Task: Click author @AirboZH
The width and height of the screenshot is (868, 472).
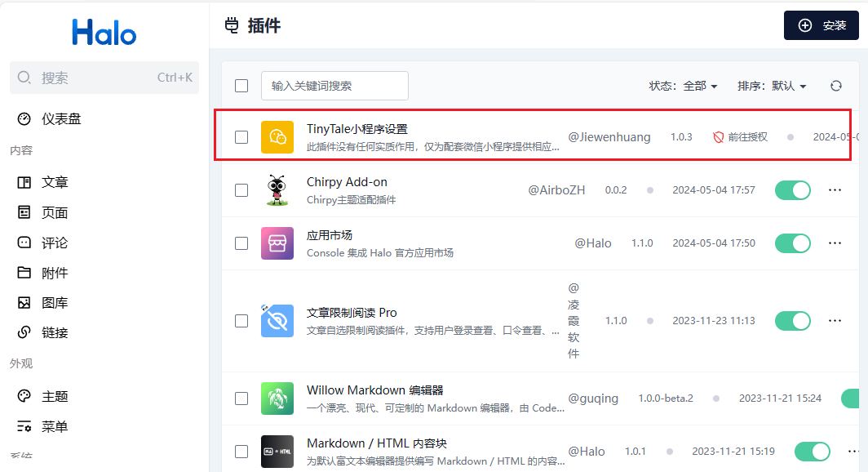Action: 556,190
